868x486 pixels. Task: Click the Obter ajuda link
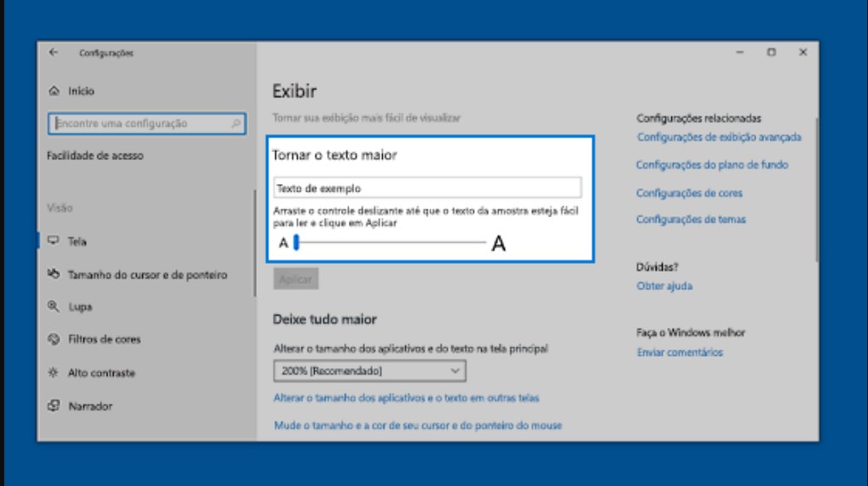click(x=664, y=286)
